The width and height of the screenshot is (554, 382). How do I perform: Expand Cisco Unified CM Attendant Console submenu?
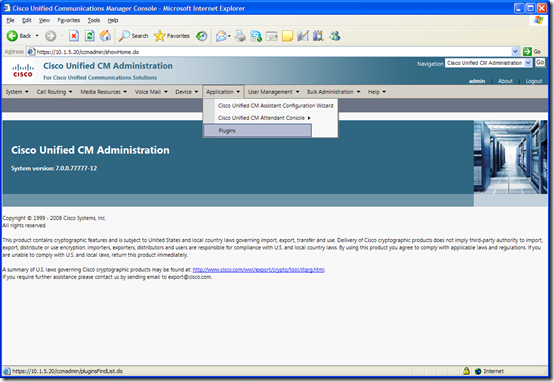click(x=264, y=118)
